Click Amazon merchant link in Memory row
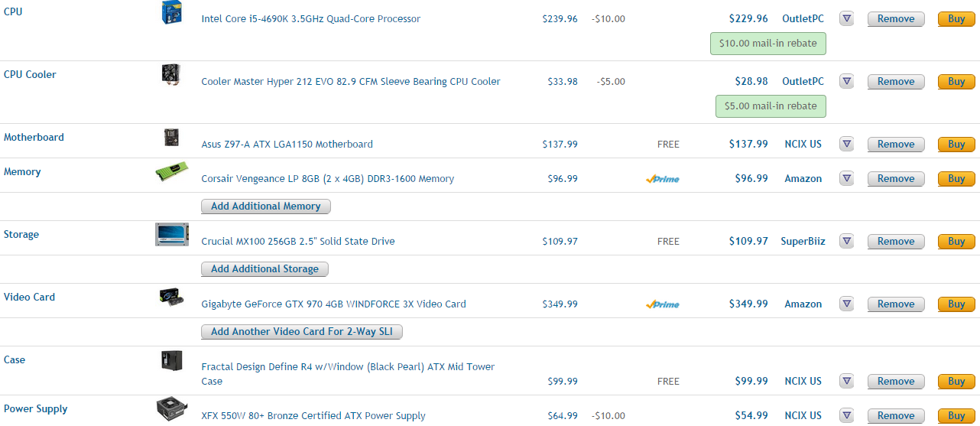The height and width of the screenshot is (426, 980). (803, 178)
